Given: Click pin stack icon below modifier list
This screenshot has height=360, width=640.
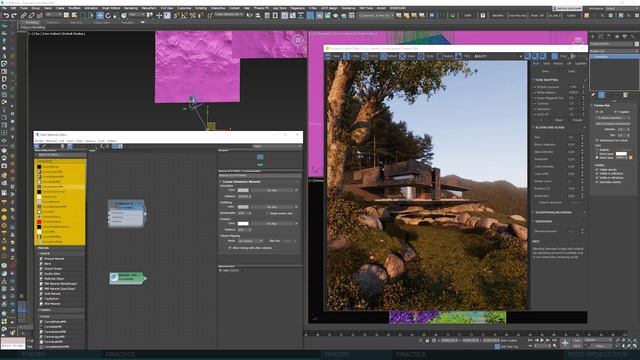Looking at the screenshot, I should [593, 95].
